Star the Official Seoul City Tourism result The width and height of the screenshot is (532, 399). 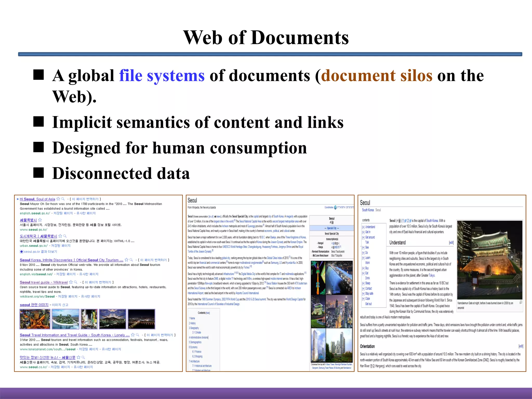tap(127, 260)
